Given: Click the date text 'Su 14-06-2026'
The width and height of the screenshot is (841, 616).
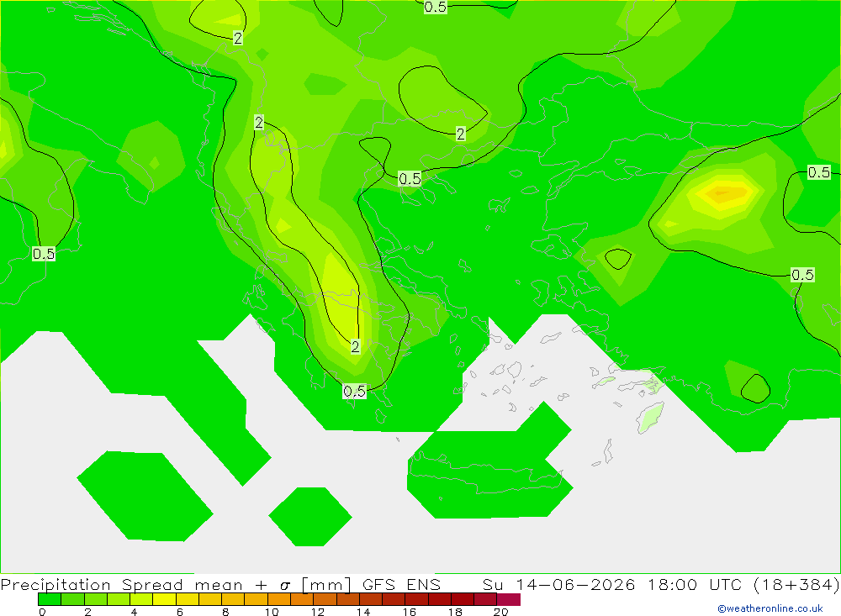Looking at the screenshot, I should pyautogui.click(x=559, y=584).
